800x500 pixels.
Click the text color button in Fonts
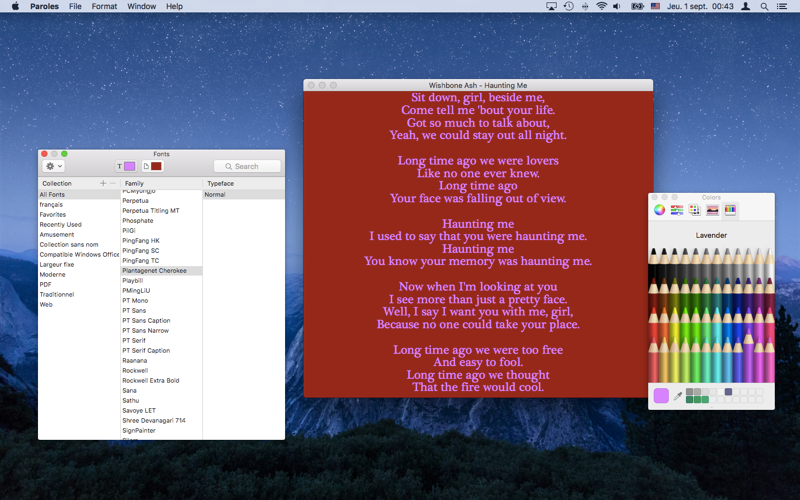pos(126,166)
